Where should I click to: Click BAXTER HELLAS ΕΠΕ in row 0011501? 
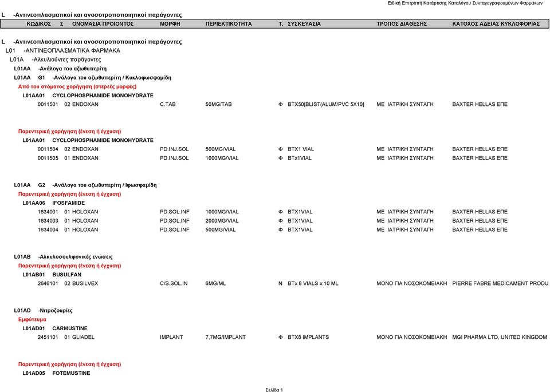point(480,104)
